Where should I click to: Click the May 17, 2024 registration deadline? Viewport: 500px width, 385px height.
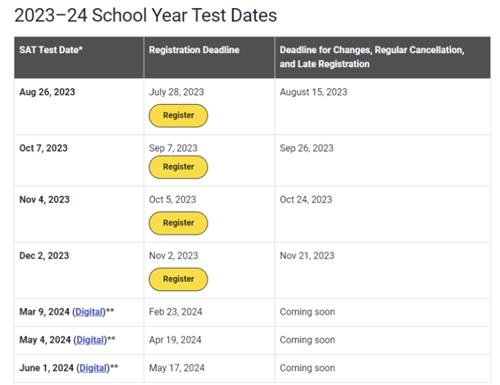pyautogui.click(x=177, y=368)
